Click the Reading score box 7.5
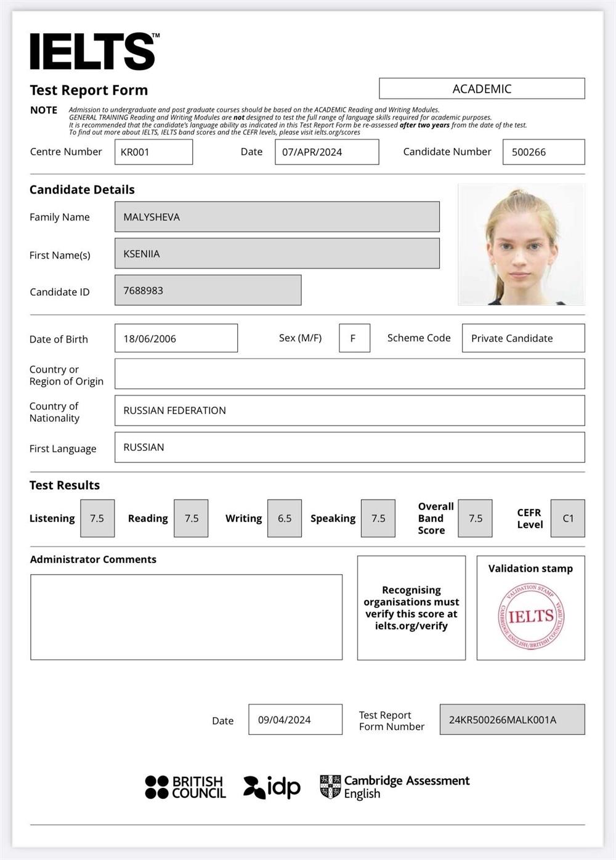 point(191,518)
